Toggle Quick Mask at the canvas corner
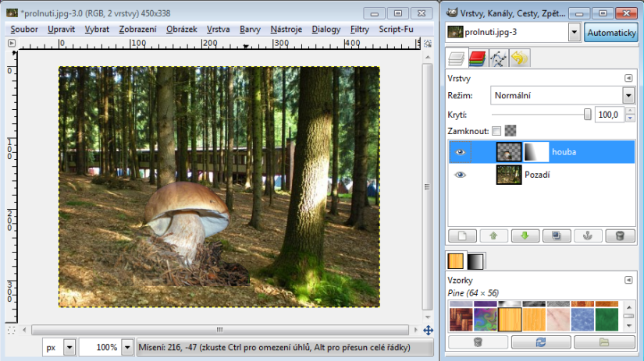Viewport: 644px width, 361px height. pos(11,330)
